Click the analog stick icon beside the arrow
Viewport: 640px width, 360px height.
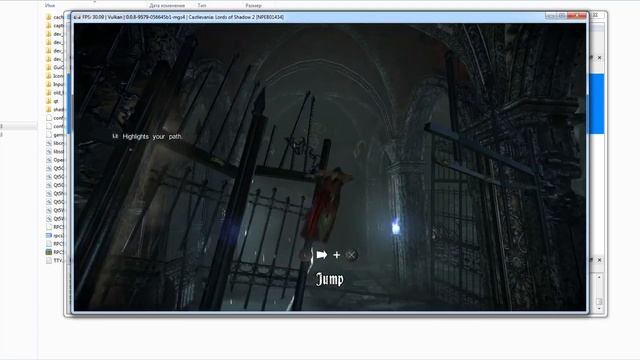click(x=306, y=255)
